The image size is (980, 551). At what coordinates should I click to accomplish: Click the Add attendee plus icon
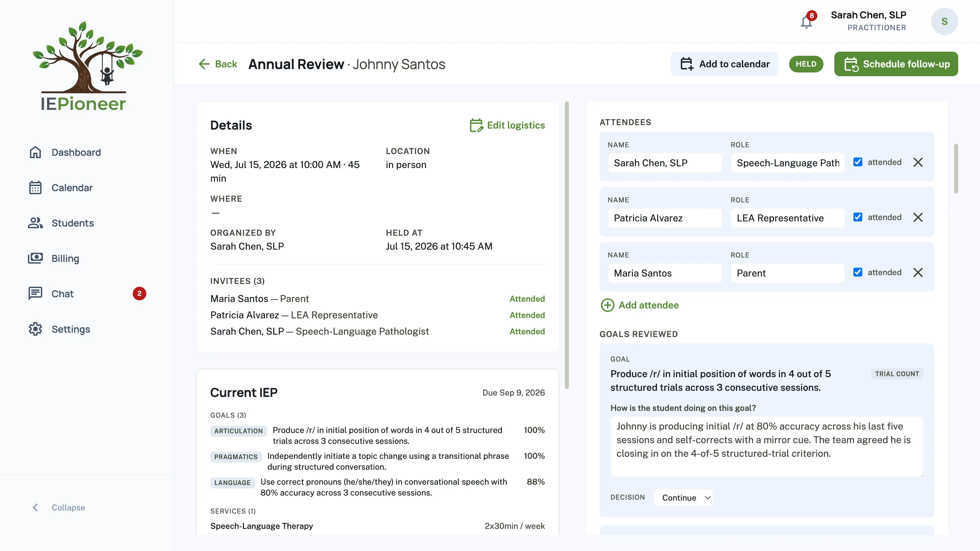pos(607,305)
